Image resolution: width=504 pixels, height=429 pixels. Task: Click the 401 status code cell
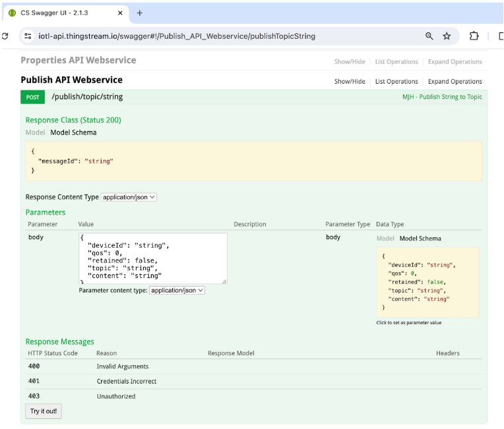point(34,381)
